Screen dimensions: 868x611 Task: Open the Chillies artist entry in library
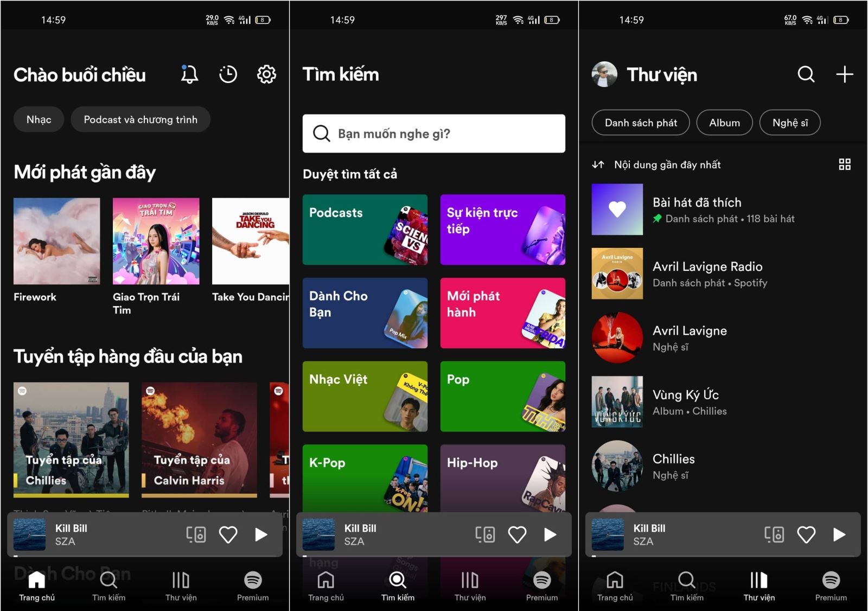tap(723, 466)
